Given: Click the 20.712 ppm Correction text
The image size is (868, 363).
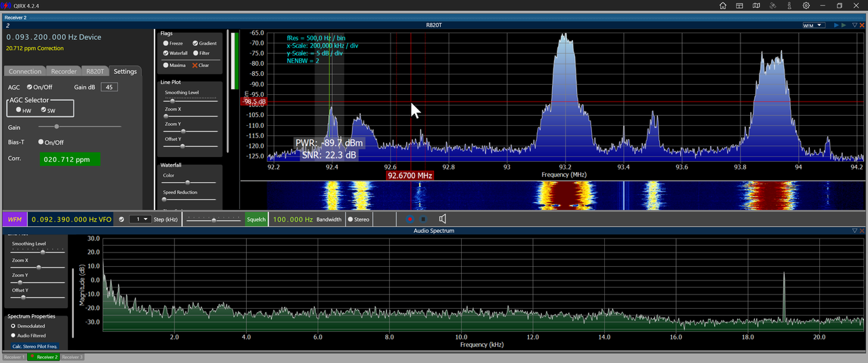Looking at the screenshot, I should point(35,48).
